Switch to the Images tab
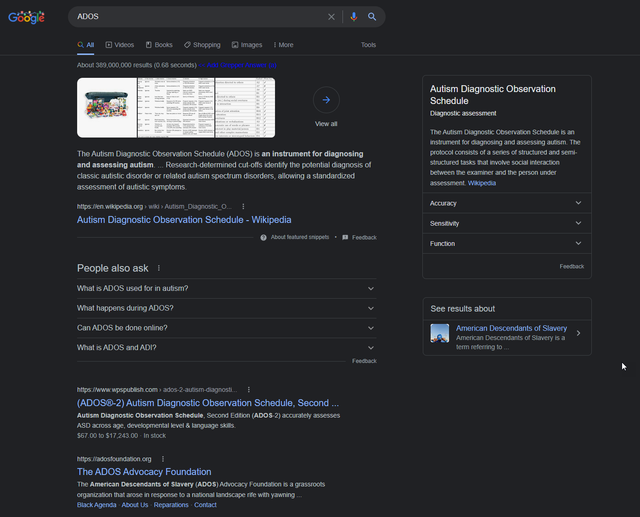The image size is (640, 517). pos(247,45)
